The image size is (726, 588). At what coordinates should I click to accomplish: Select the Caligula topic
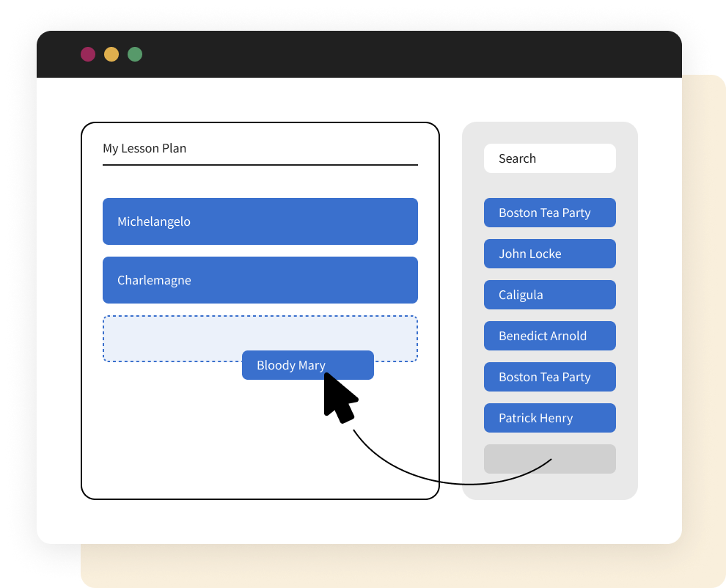[549, 295]
